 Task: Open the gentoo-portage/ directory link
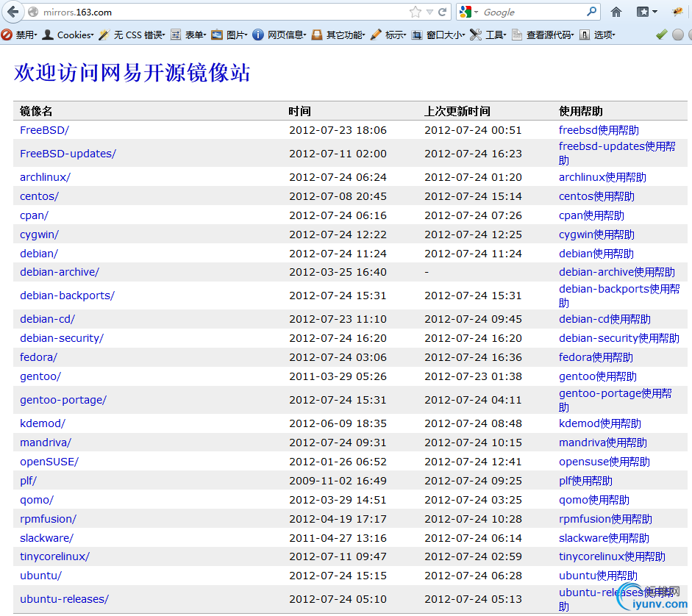click(63, 400)
